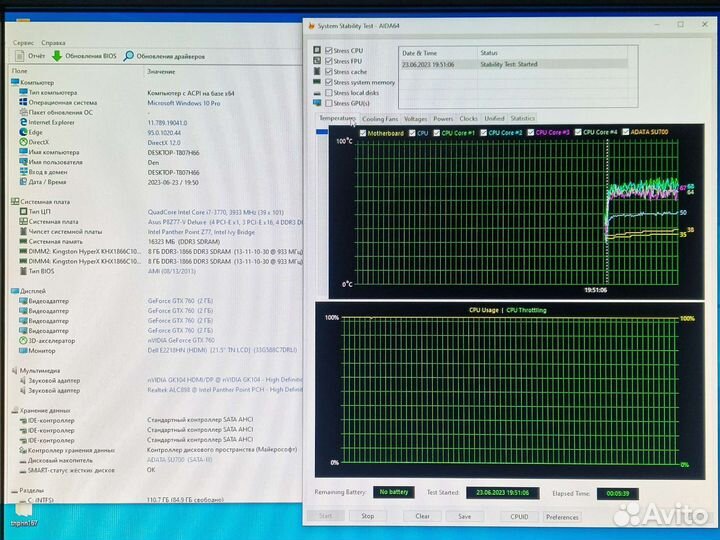The height and width of the screenshot is (540, 720).
Task: Click the Stress CPU chip icon
Action: tap(317, 50)
